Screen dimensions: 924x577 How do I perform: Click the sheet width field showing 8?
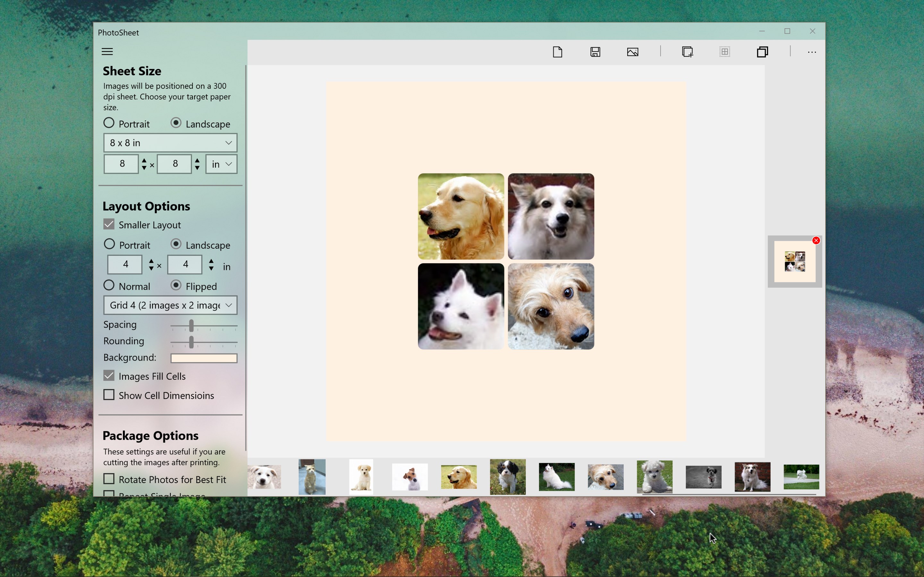pos(121,164)
